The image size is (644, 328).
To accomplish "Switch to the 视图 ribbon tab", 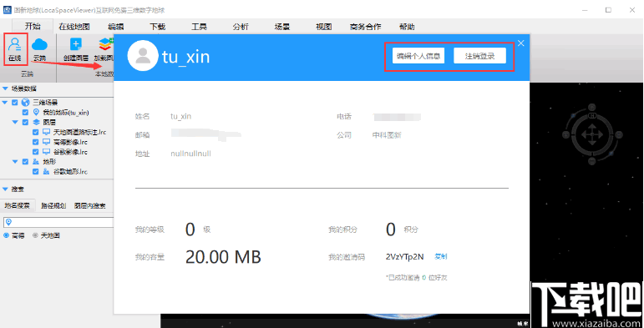I will click(323, 27).
